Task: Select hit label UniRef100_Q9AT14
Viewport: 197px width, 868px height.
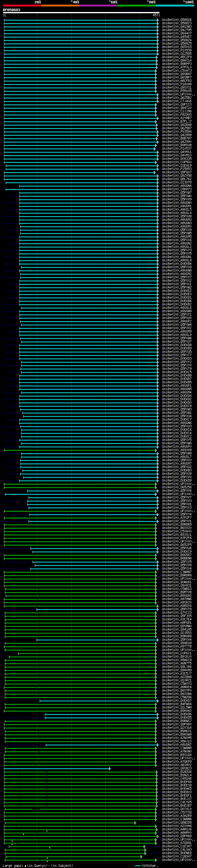Action: pyautogui.click(x=177, y=60)
